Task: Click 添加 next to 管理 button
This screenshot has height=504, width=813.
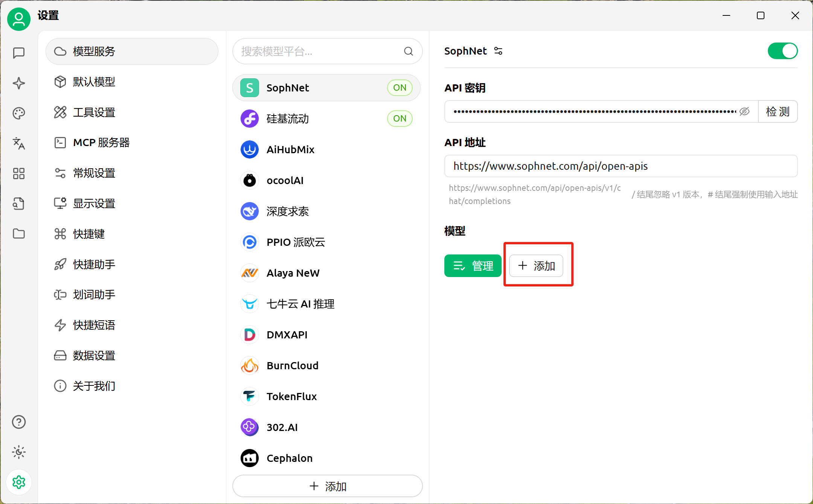Action: [x=536, y=266]
